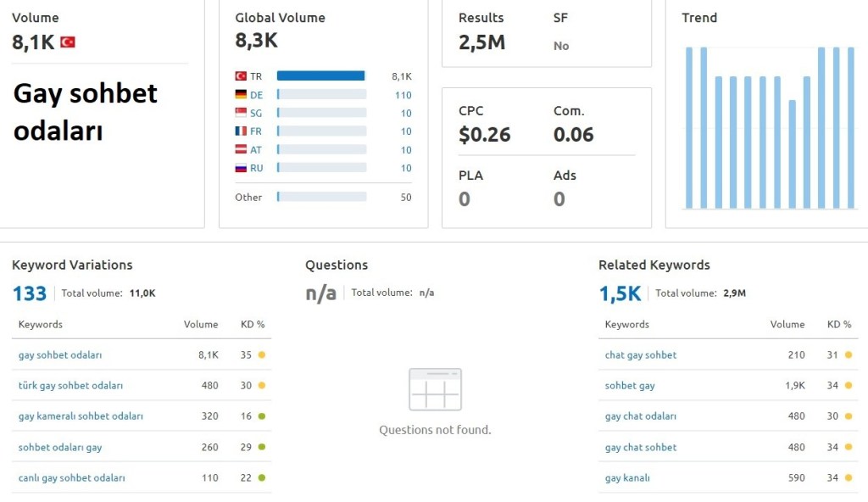
Task: Open the 'gay kanalı' related keyword
Action: [627, 478]
